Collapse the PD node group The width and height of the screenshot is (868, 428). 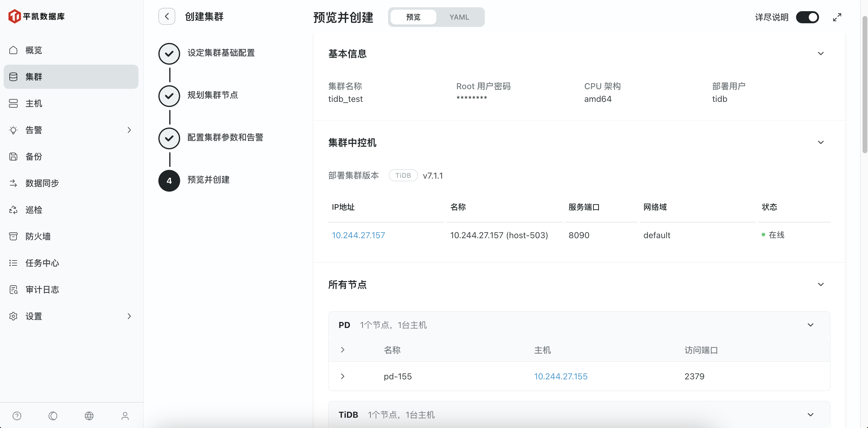coord(810,325)
